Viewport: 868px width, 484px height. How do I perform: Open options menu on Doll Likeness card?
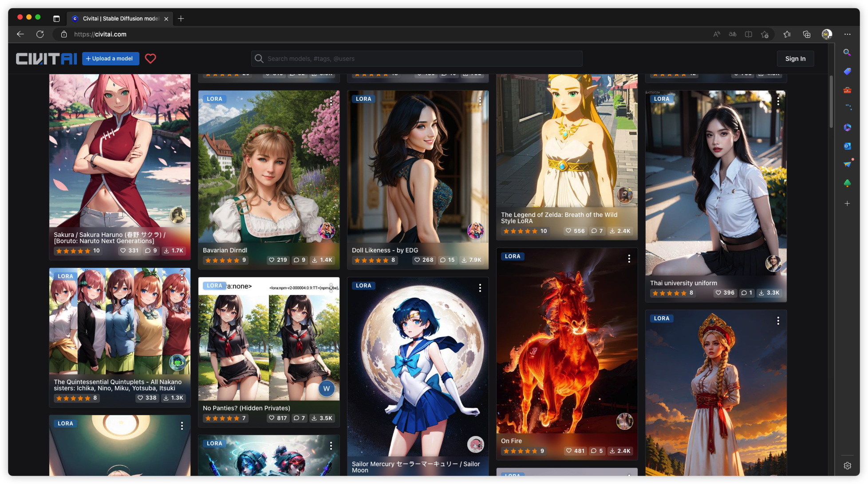point(480,101)
